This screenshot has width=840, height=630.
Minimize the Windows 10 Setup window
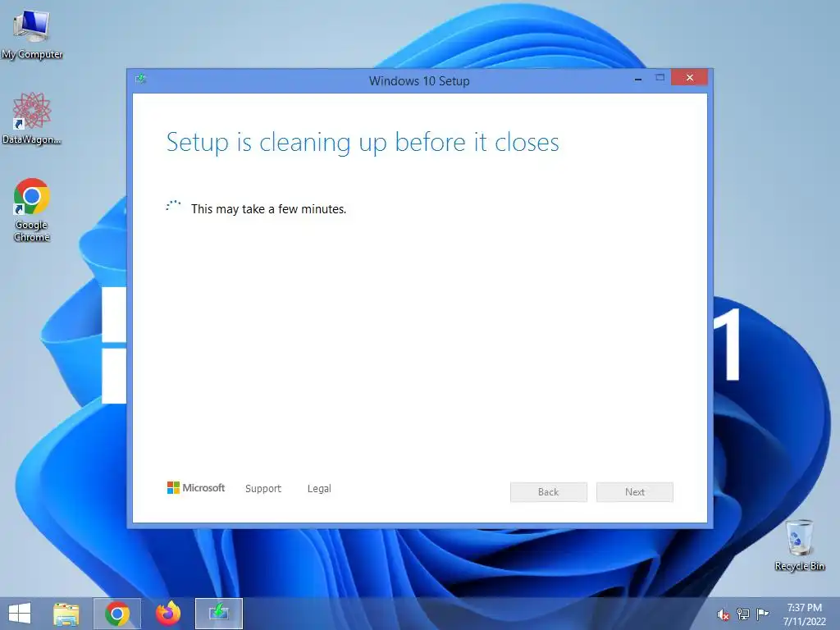pos(638,79)
